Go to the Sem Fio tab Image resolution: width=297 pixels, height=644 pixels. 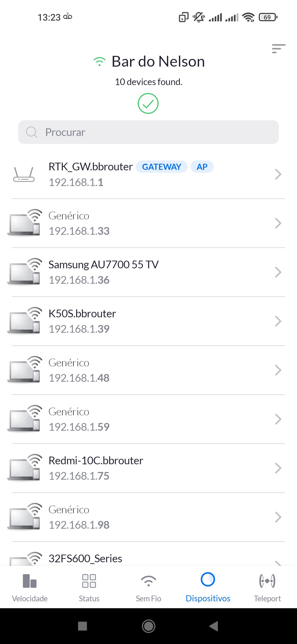(148, 588)
